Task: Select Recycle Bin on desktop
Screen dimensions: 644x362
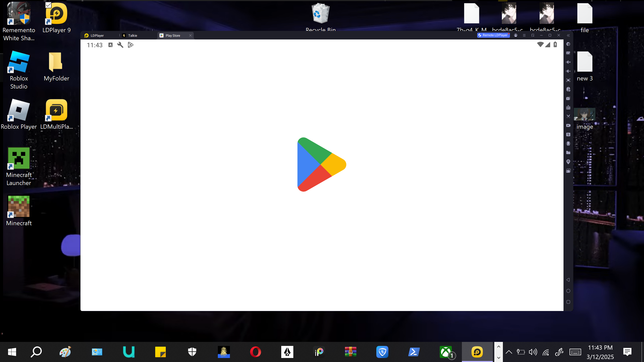Action: click(320, 17)
